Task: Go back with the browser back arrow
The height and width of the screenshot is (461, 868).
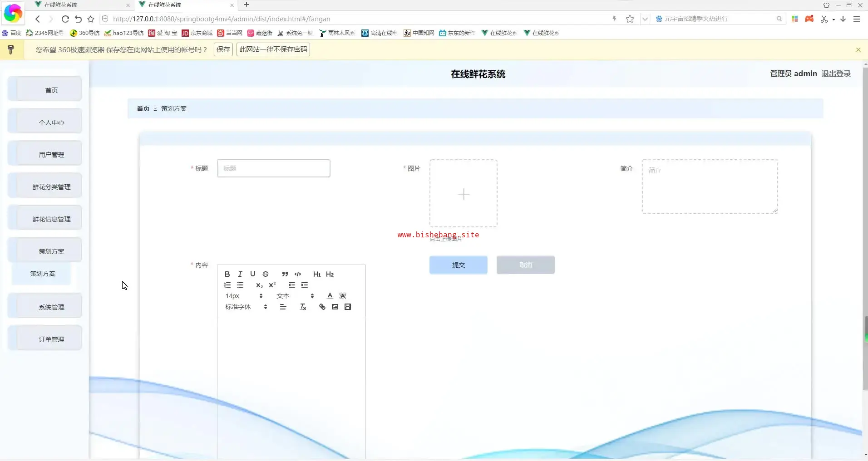Action: tap(38, 19)
